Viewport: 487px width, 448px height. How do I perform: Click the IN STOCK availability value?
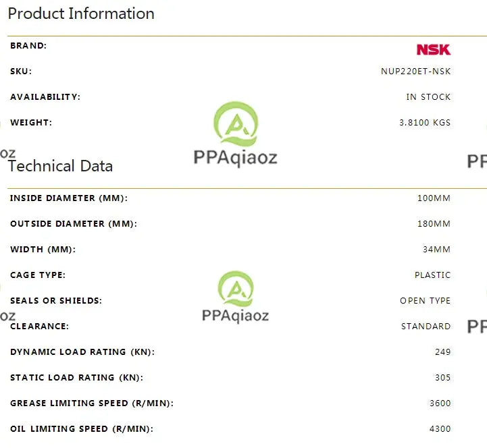[428, 97]
